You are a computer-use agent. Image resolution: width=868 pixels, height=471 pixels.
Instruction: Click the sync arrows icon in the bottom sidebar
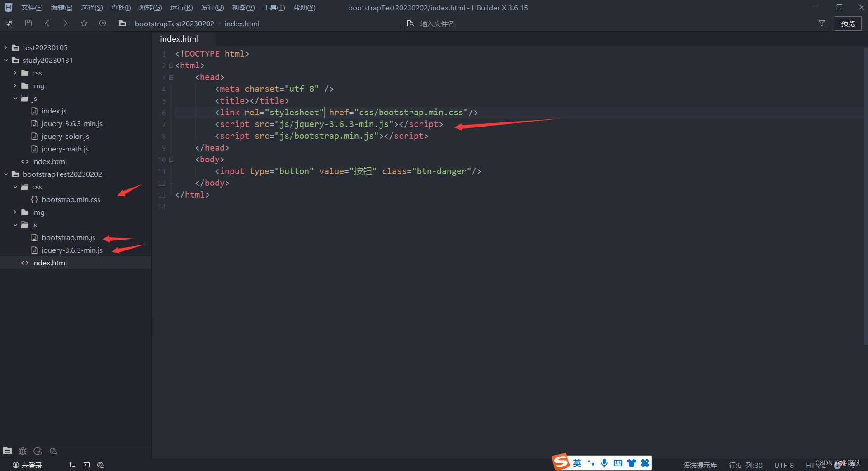click(x=38, y=451)
